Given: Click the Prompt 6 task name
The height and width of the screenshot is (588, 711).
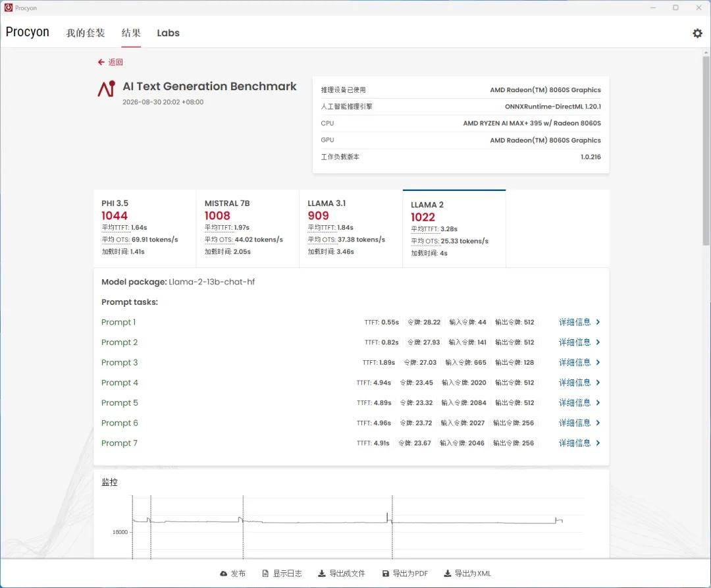Looking at the screenshot, I should tap(119, 423).
